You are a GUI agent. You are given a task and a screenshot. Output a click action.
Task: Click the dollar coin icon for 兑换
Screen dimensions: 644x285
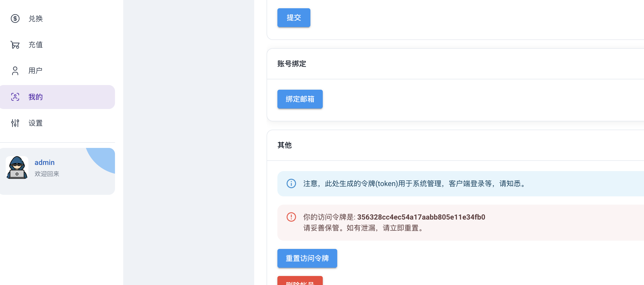(x=15, y=19)
